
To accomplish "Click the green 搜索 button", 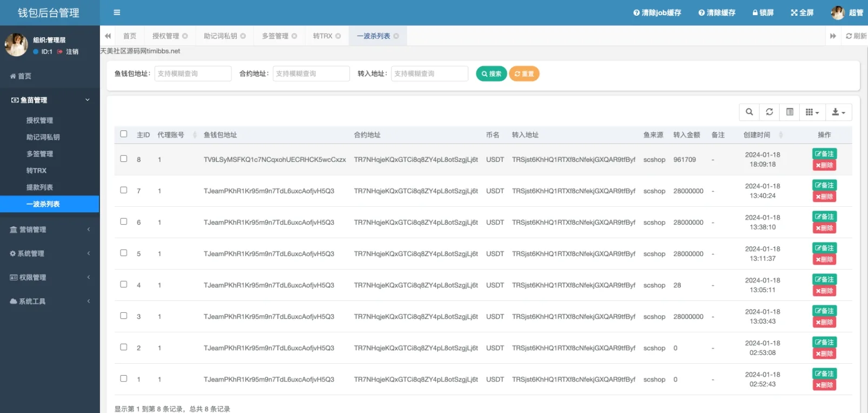I will coord(491,74).
